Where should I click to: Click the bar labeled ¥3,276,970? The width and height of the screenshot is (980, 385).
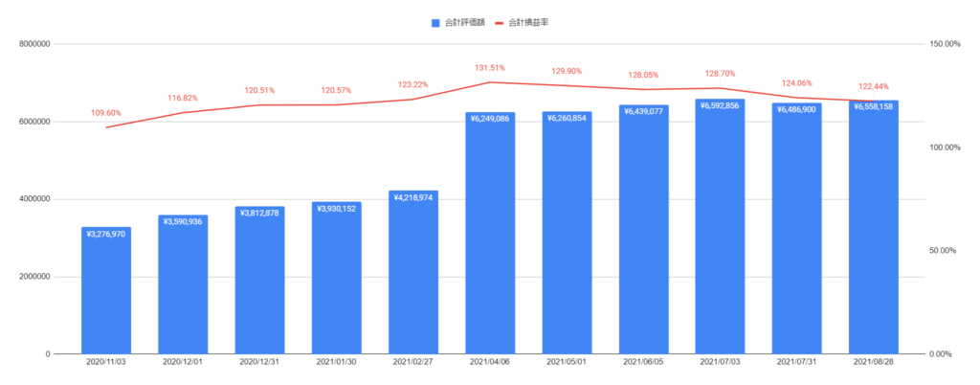106,290
